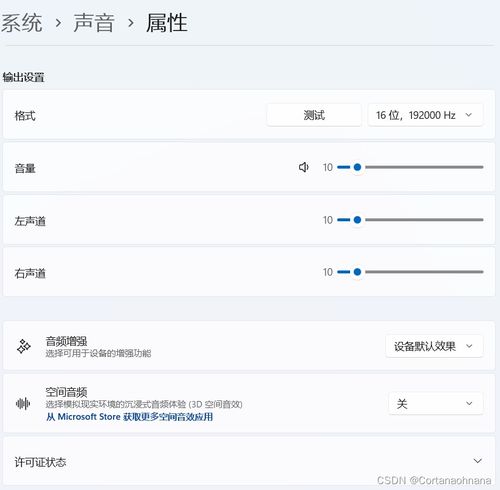Image resolution: width=500 pixels, height=490 pixels.
Task: Click the audio enhancement sparkle icon
Action: click(24, 346)
